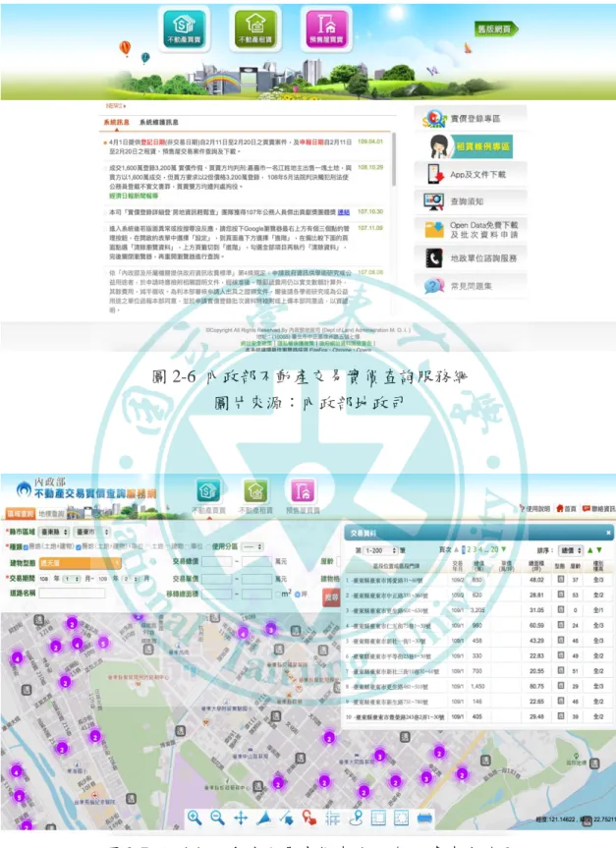Click the news list vertical scrollbar
This screenshot has width=616, height=848.
[x=394, y=159]
